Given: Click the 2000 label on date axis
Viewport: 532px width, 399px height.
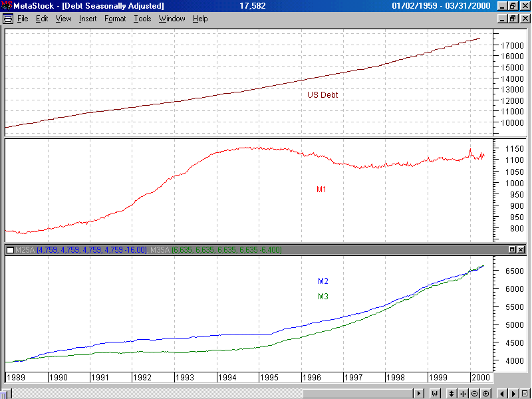Looking at the screenshot, I should click(x=481, y=377).
